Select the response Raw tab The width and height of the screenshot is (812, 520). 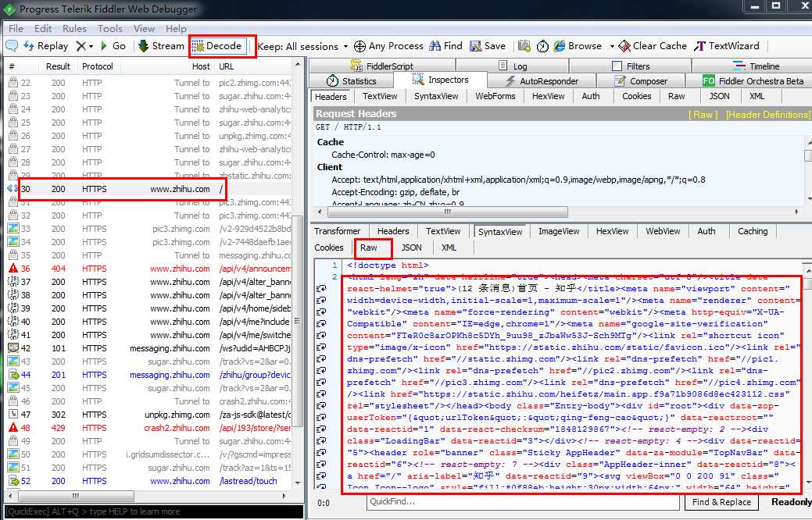tap(369, 248)
